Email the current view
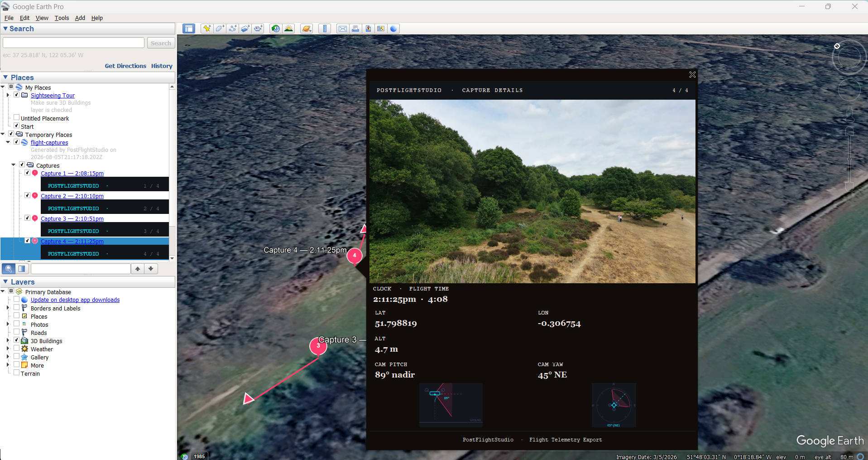Image resolution: width=868 pixels, height=460 pixels. (343, 29)
